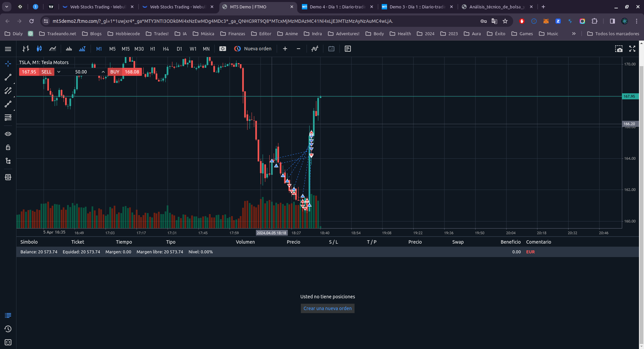The width and height of the screenshot is (644, 349).
Task: Choose the Fibonacci retracement tool
Action: (8, 117)
